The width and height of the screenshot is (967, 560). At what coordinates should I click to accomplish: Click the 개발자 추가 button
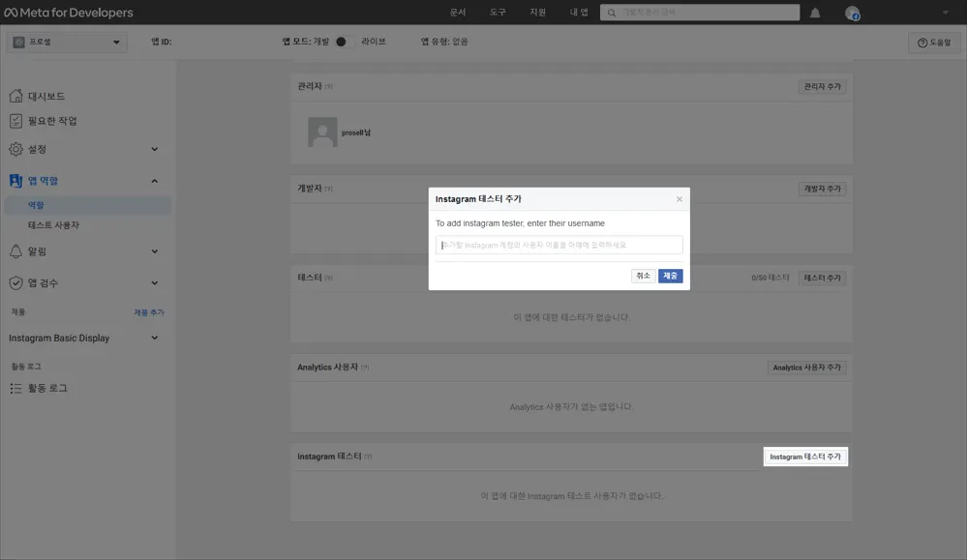[822, 190]
